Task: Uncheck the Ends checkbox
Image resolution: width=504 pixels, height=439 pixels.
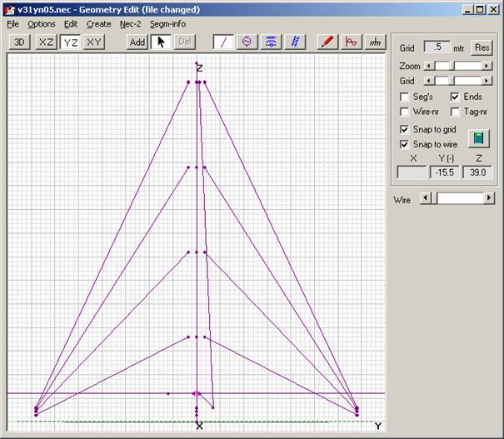Action: 455,97
